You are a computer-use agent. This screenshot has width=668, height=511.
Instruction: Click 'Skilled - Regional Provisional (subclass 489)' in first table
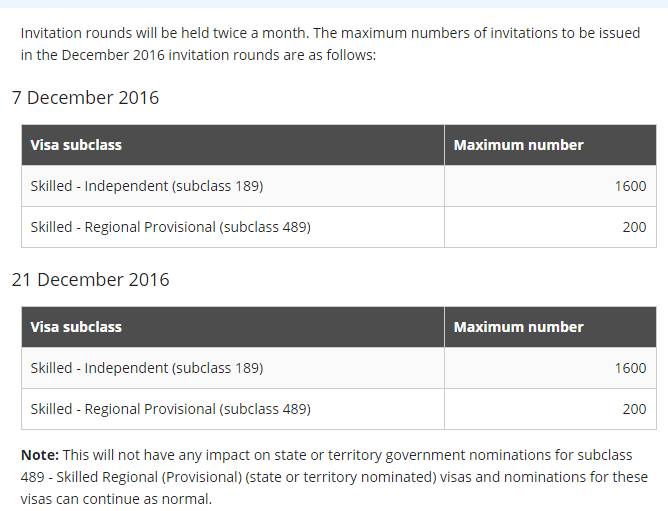point(170,227)
